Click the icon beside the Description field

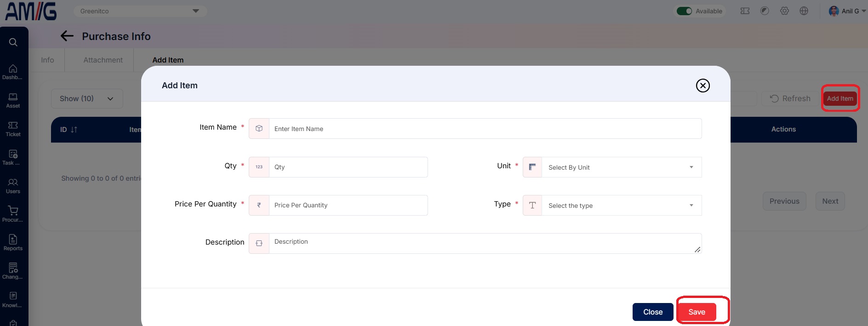[x=259, y=243]
